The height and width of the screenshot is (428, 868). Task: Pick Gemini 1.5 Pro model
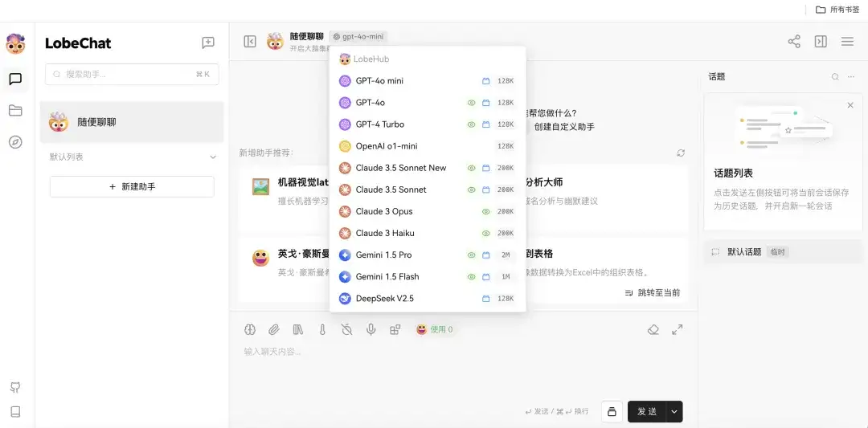click(x=428, y=255)
